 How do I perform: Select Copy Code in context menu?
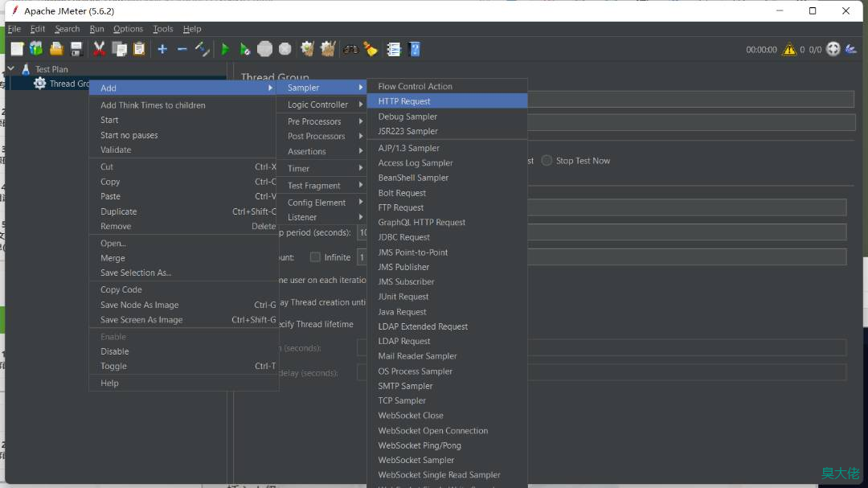(x=184, y=289)
